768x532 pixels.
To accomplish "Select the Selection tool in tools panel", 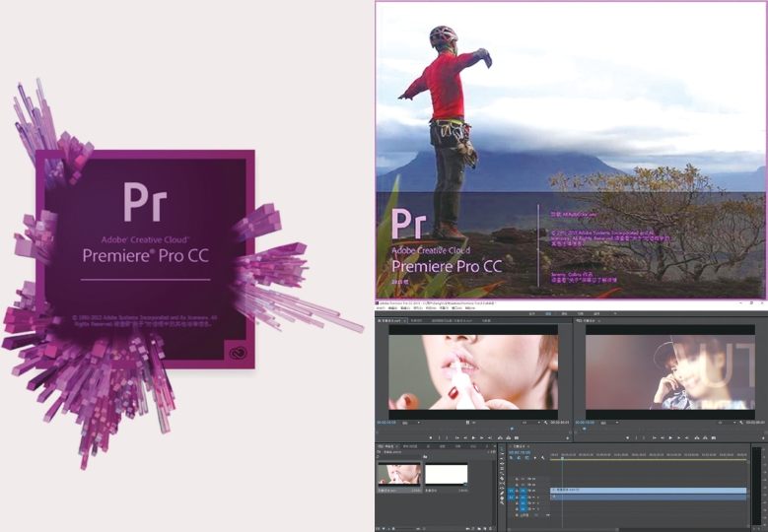I will point(502,449).
